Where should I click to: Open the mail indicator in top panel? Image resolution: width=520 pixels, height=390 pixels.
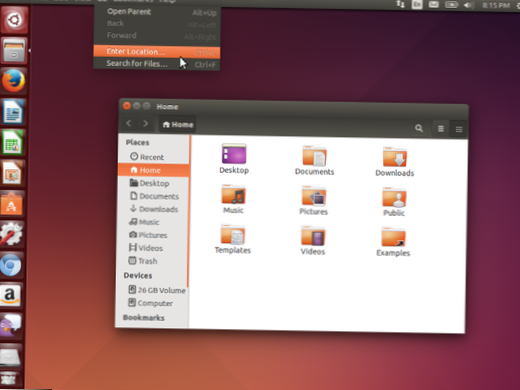pyautogui.click(x=433, y=4)
